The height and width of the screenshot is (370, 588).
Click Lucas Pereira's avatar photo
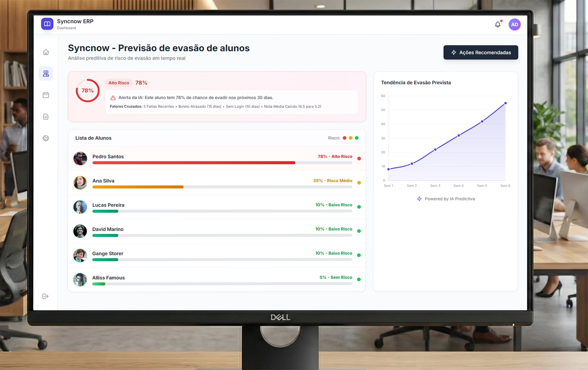pos(80,207)
